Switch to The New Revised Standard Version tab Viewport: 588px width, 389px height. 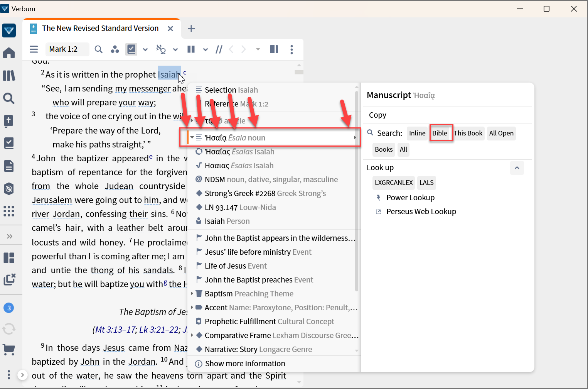coord(100,28)
